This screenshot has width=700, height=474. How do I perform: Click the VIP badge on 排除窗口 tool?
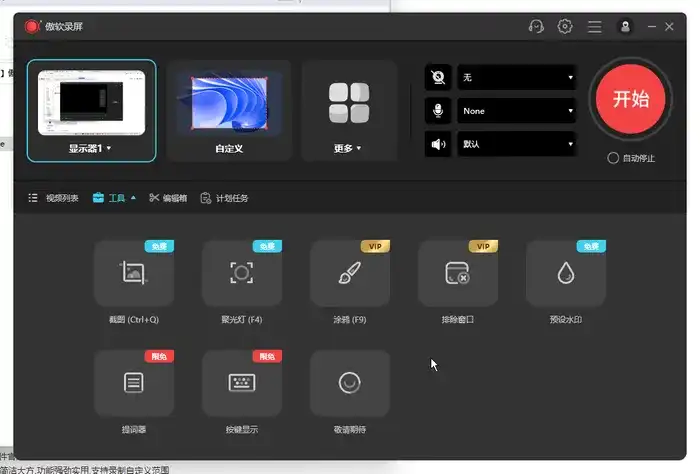pyautogui.click(x=483, y=246)
